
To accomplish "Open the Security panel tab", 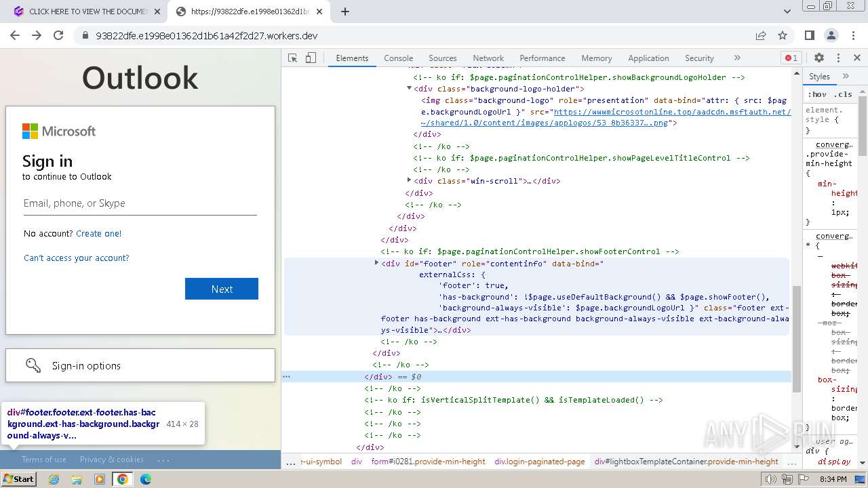I will click(x=699, y=58).
